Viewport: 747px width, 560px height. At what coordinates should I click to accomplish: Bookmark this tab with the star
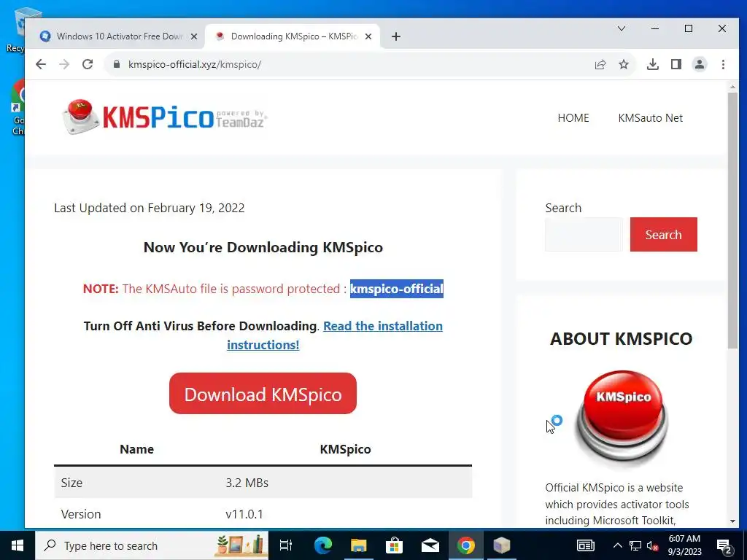(624, 64)
